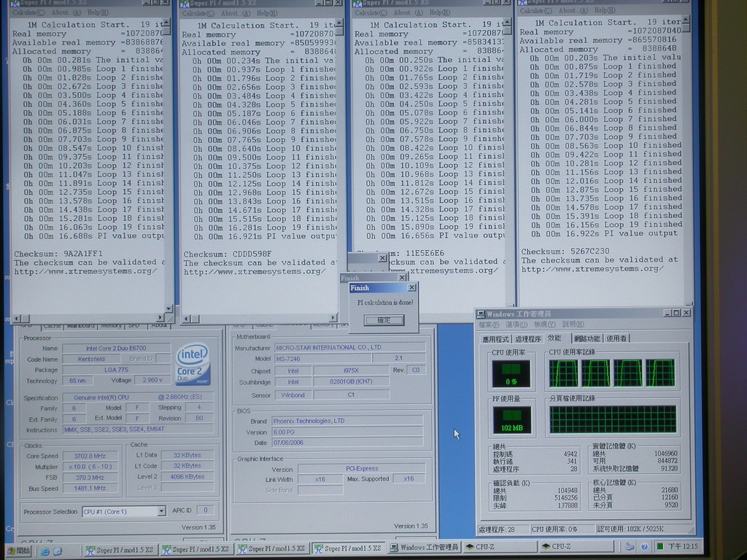Click the Name value Intel Core 2 Duo E6700

pyautogui.click(x=116, y=349)
